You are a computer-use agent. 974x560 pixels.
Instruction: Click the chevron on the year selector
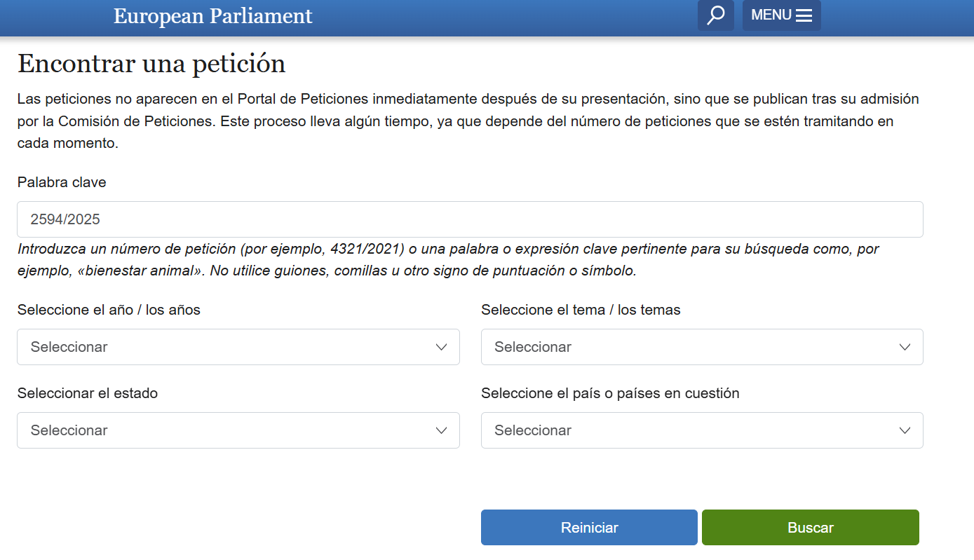[442, 346]
